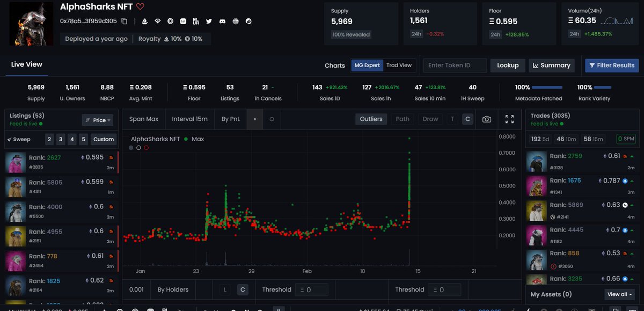The image size is (644, 311).
Task: Click the left Threshold input field
Action: (313, 290)
